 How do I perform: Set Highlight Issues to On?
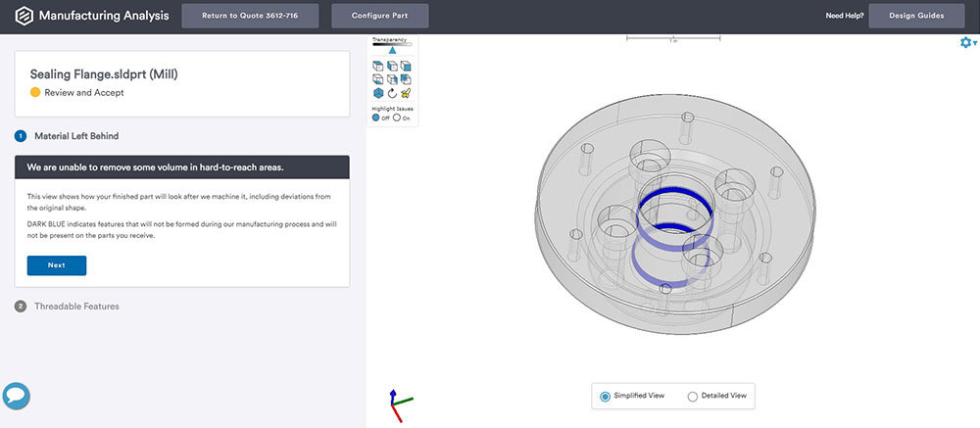(397, 118)
